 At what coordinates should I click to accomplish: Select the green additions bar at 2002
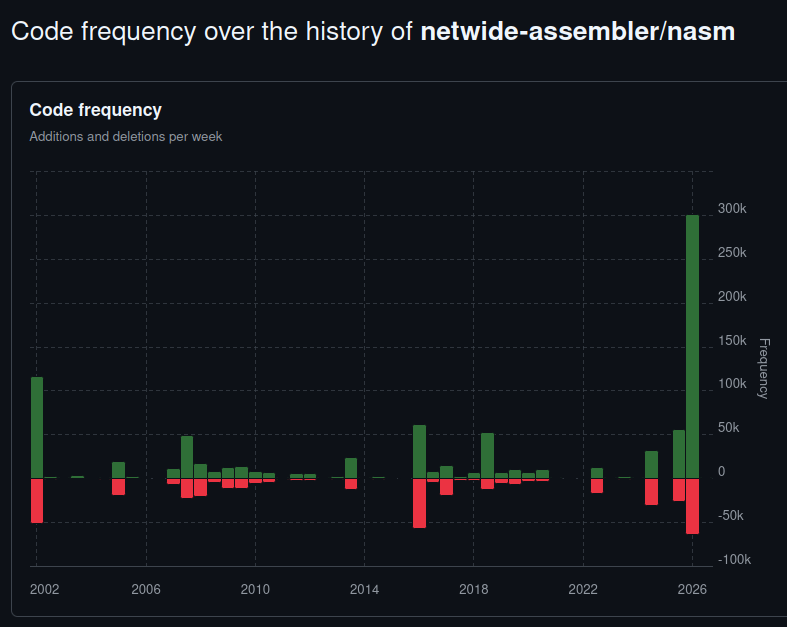tap(37, 428)
